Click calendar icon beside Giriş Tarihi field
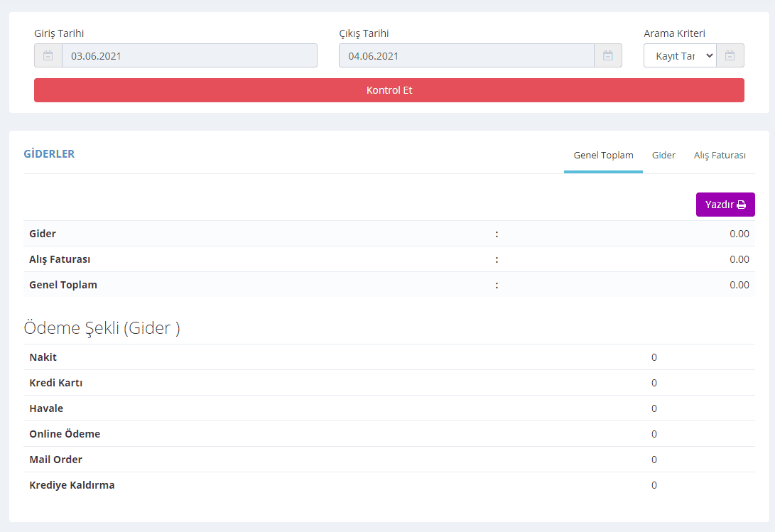775x532 pixels. tap(48, 56)
